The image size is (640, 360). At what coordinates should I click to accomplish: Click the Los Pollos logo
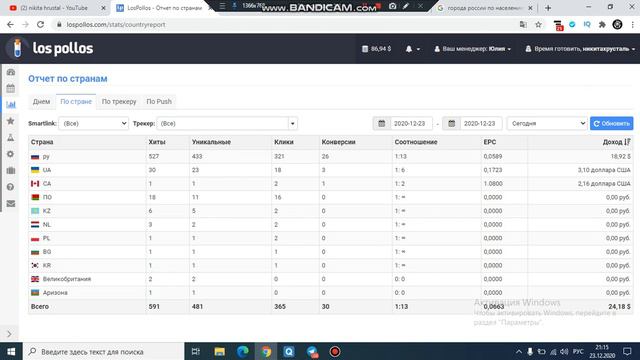click(x=50, y=48)
